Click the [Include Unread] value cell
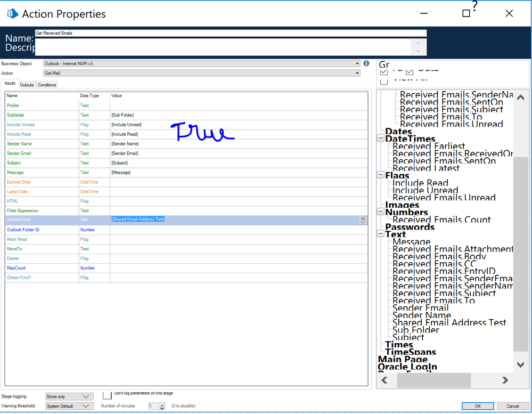This screenshot has width=532, height=414. [x=239, y=125]
